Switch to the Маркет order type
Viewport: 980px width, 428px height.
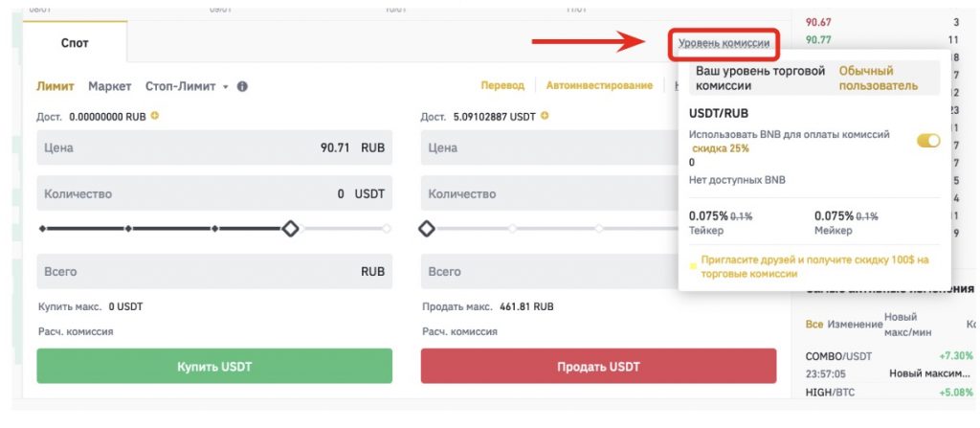(x=109, y=86)
